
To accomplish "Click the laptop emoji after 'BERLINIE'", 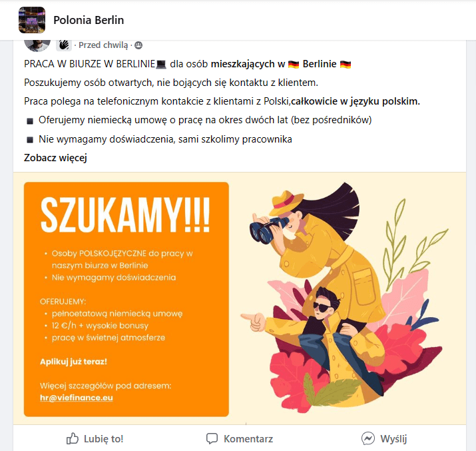I will coord(161,65).
